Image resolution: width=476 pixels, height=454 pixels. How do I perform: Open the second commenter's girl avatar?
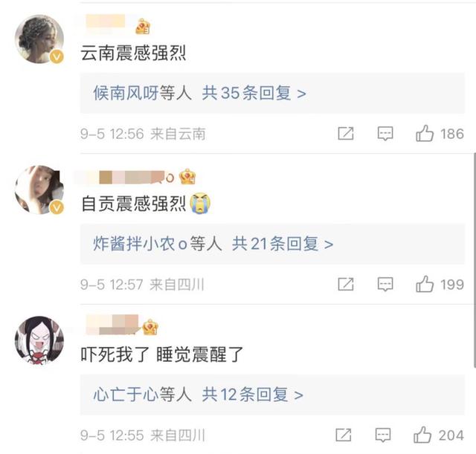coord(39,189)
